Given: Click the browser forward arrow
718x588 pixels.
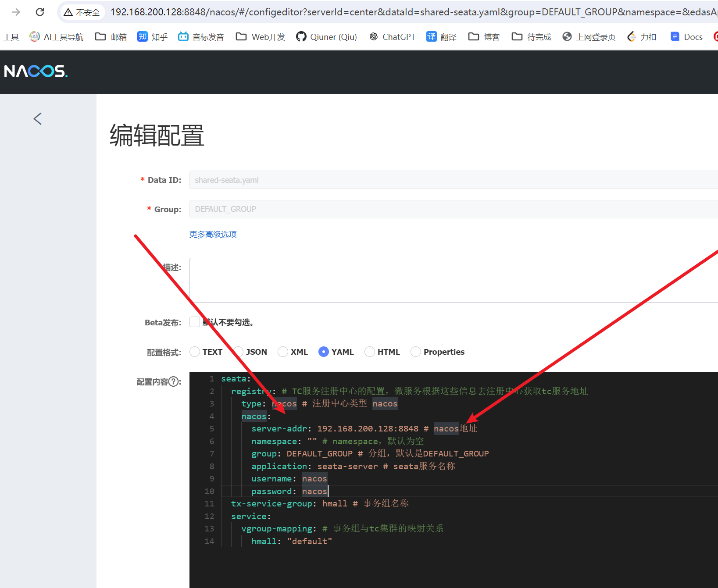Looking at the screenshot, I should tap(16, 12).
